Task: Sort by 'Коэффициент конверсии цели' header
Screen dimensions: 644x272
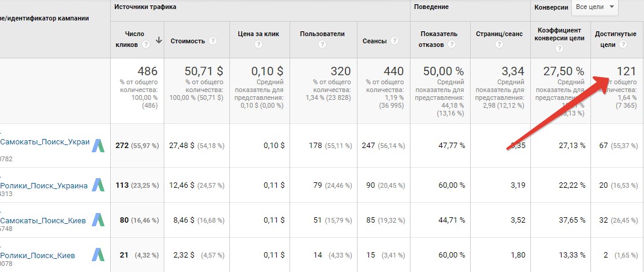Action: [x=560, y=34]
